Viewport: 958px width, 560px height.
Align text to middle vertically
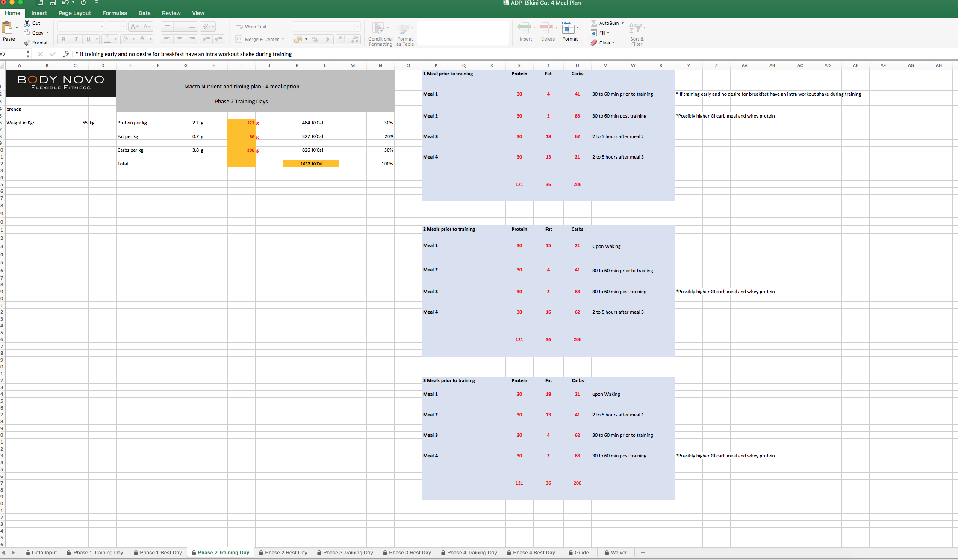pos(180,27)
